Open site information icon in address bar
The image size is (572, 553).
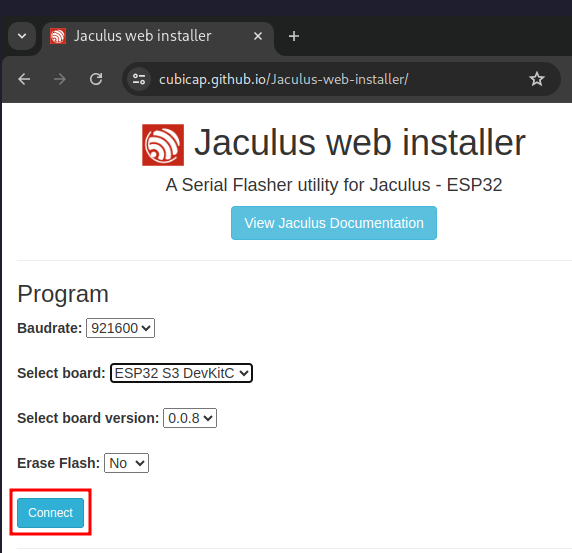coord(139,79)
